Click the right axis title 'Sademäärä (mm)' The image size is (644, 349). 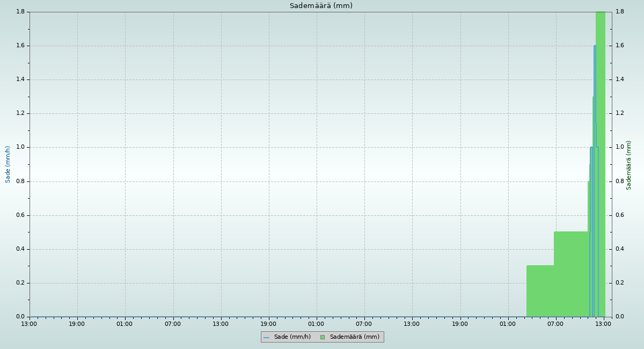click(x=629, y=165)
